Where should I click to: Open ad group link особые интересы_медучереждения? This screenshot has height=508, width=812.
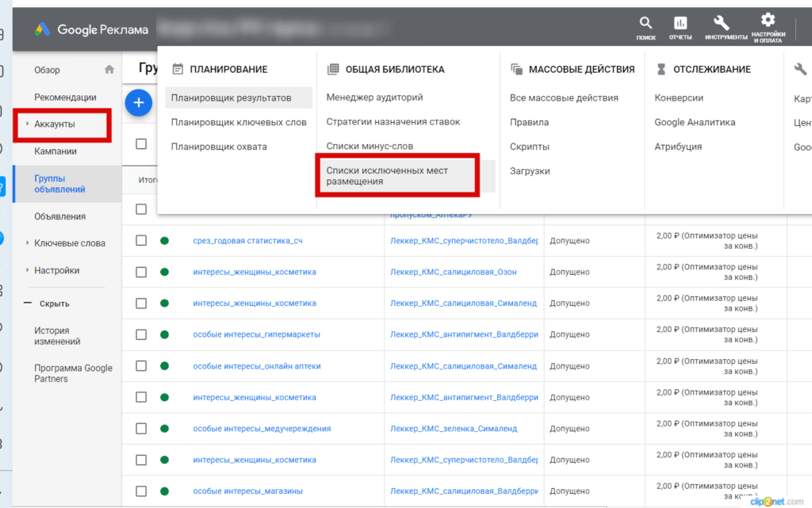click(262, 429)
